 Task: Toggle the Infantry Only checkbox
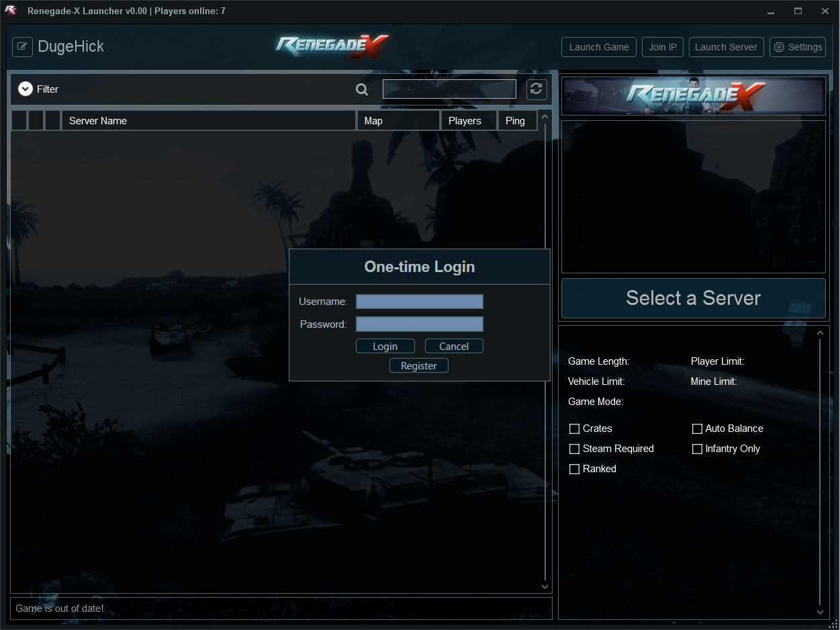(697, 449)
